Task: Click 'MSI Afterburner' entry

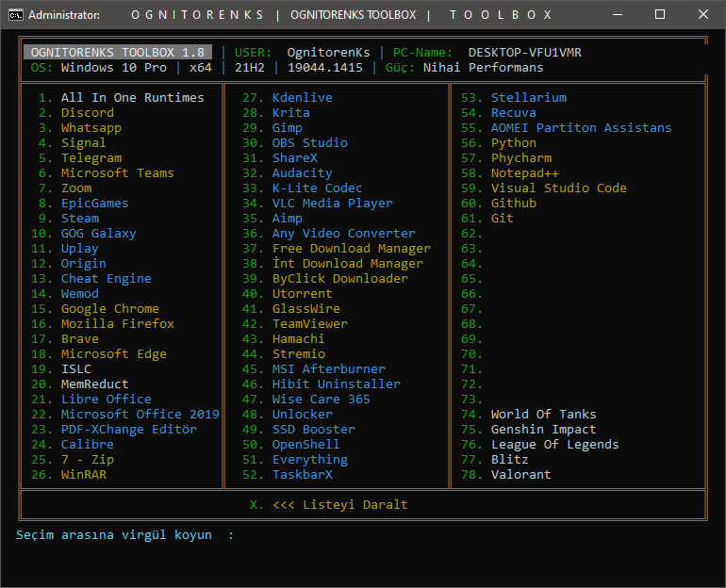Action: tap(329, 369)
